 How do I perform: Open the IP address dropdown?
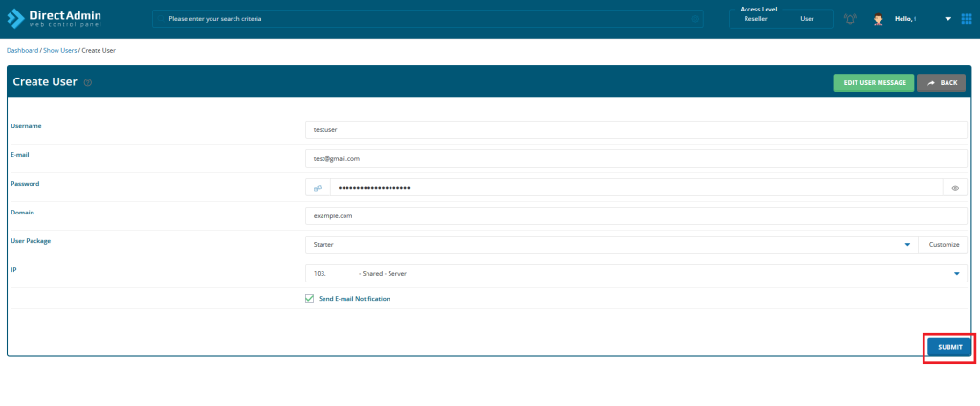pyautogui.click(x=956, y=274)
